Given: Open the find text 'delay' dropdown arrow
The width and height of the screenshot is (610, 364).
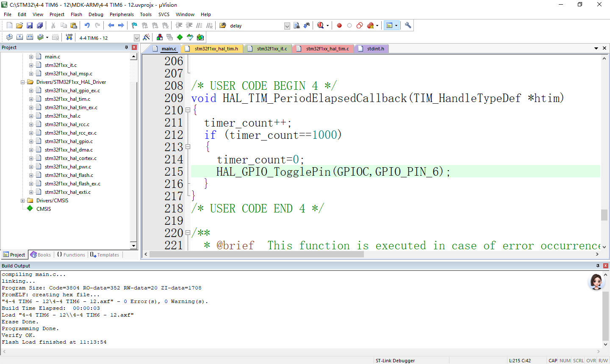Looking at the screenshot, I should click(287, 26).
